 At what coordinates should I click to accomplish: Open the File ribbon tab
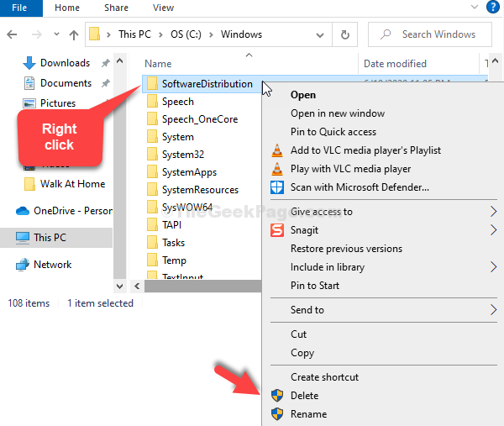click(x=21, y=8)
